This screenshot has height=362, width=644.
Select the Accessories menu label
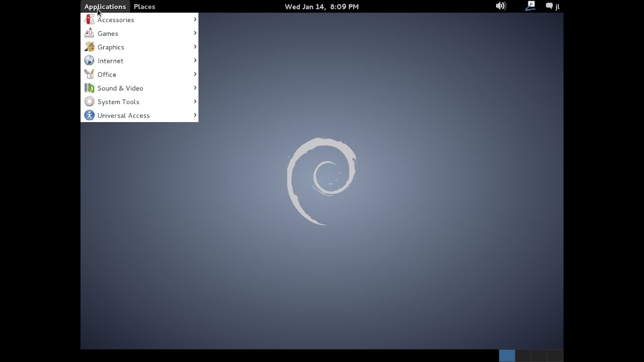(116, 20)
